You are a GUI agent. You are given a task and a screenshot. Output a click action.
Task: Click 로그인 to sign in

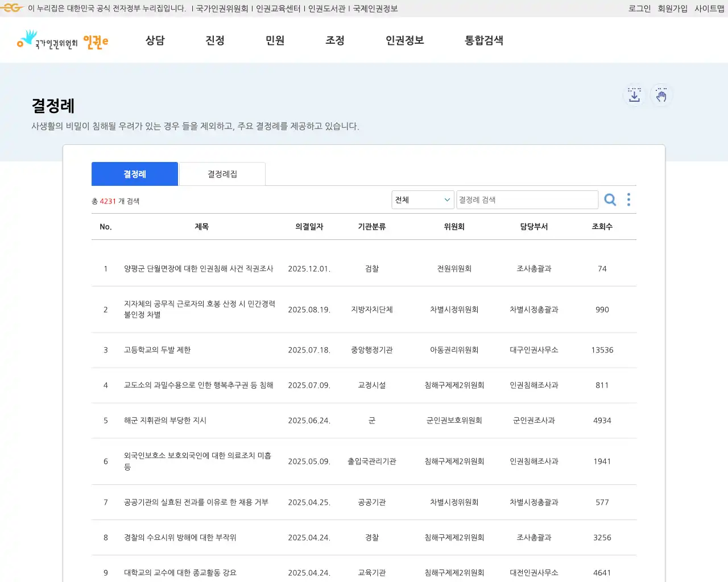[x=639, y=8]
